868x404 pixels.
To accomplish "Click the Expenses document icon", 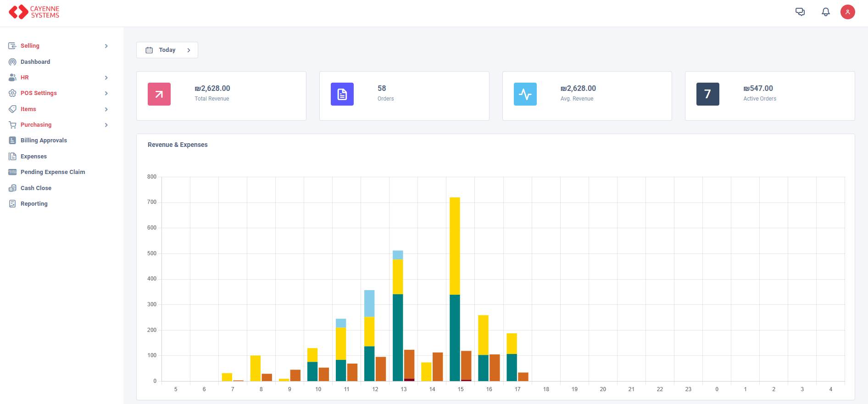I will pos(12,157).
